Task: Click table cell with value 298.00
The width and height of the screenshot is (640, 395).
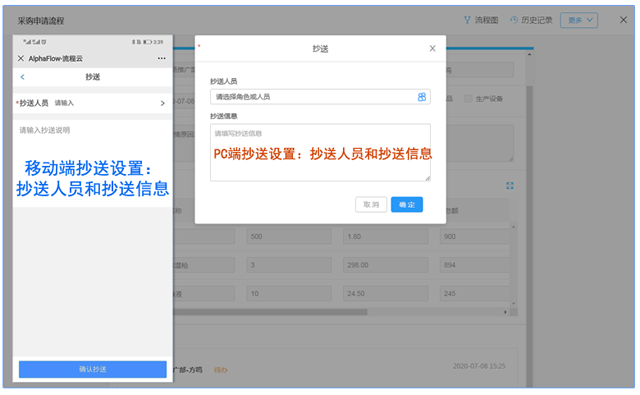Action: [x=385, y=265]
